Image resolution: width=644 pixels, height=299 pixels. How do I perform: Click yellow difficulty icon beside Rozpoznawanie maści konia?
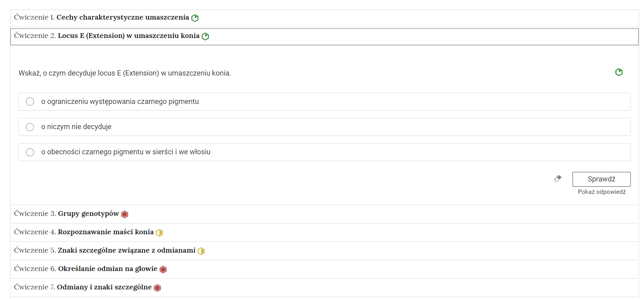[x=159, y=233]
